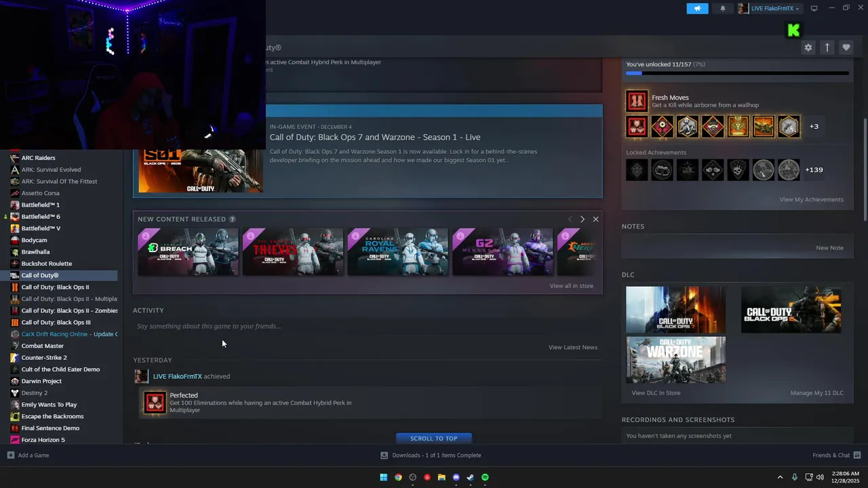Viewport: 868px width, 488px height.
Task: Open the G2 Minnesota pack thumbnail
Action: click(502, 251)
